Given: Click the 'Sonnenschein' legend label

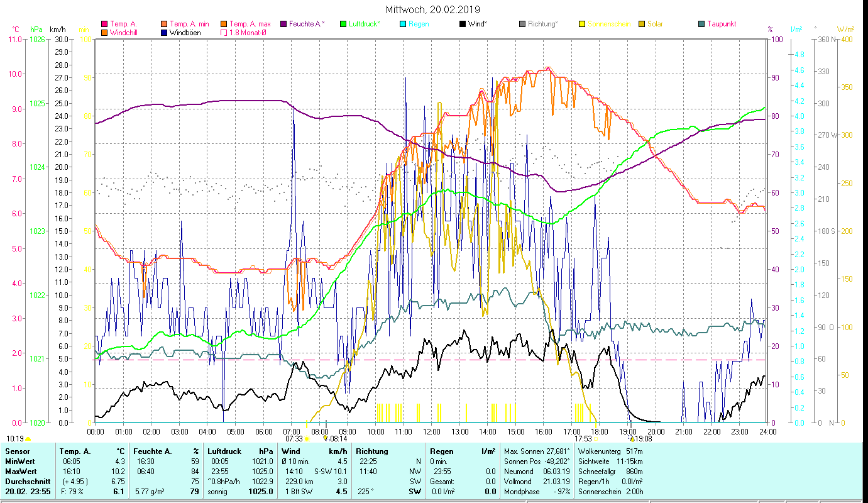Looking at the screenshot, I should [608, 24].
